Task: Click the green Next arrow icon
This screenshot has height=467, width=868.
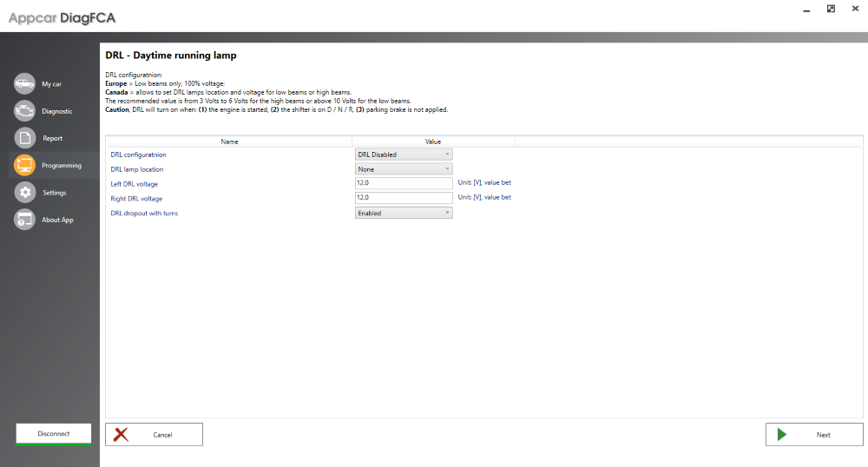Action: 782,434
